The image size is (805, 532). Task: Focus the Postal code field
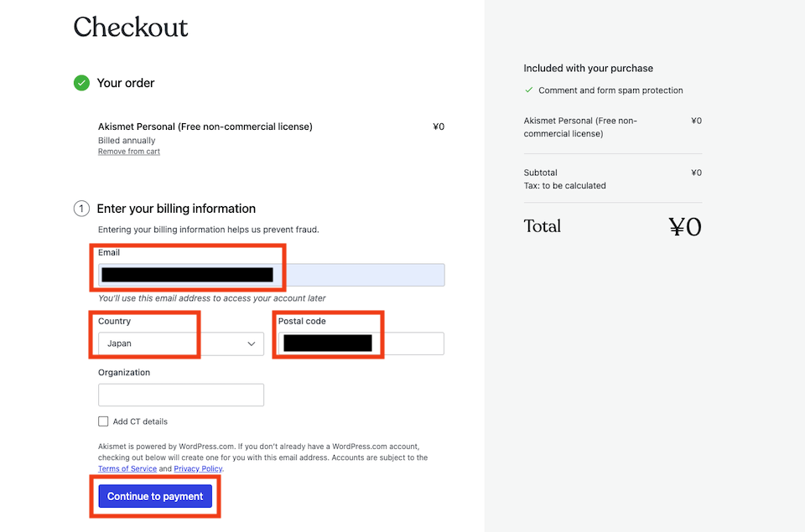click(x=361, y=343)
